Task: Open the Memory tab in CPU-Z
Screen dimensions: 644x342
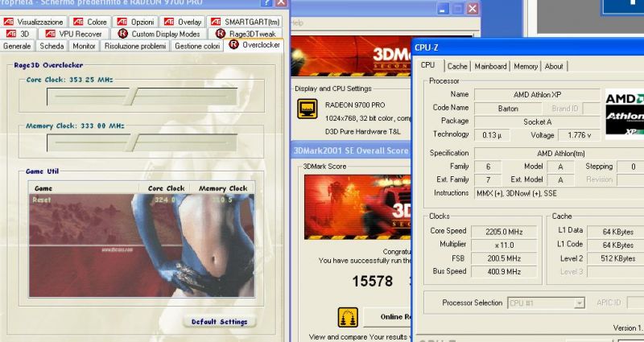Action: (x=526, y=66)
